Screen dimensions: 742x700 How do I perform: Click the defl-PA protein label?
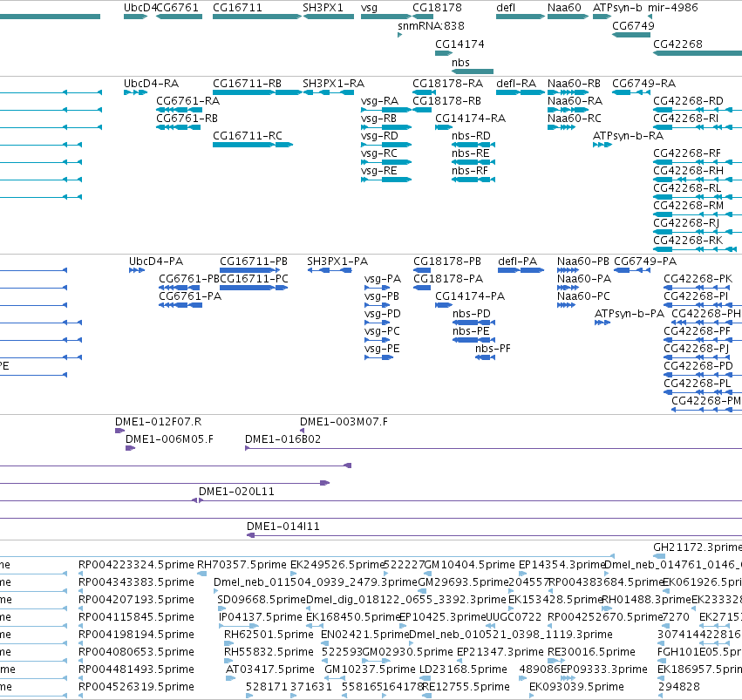(517, 261)
